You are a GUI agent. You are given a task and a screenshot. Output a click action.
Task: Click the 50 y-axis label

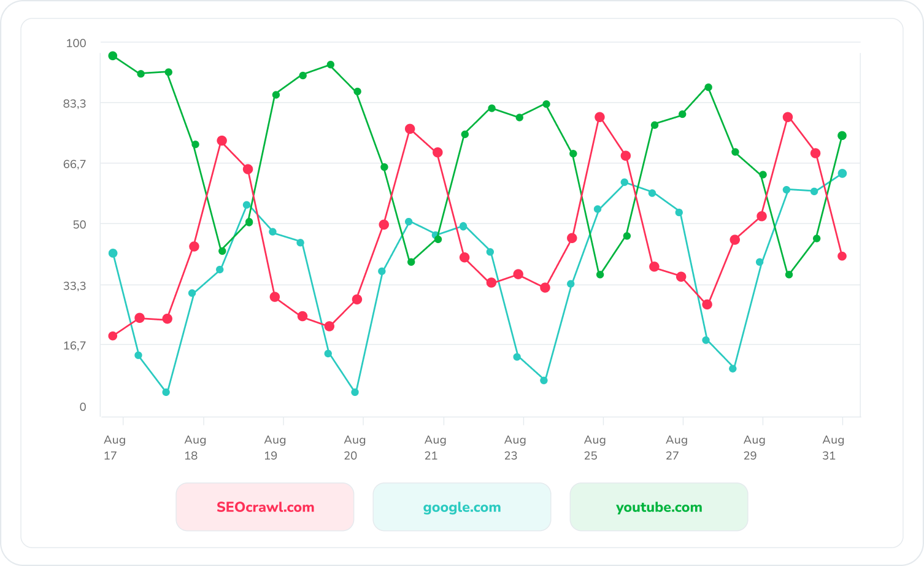pyautogui.click(x=80, y=225)
